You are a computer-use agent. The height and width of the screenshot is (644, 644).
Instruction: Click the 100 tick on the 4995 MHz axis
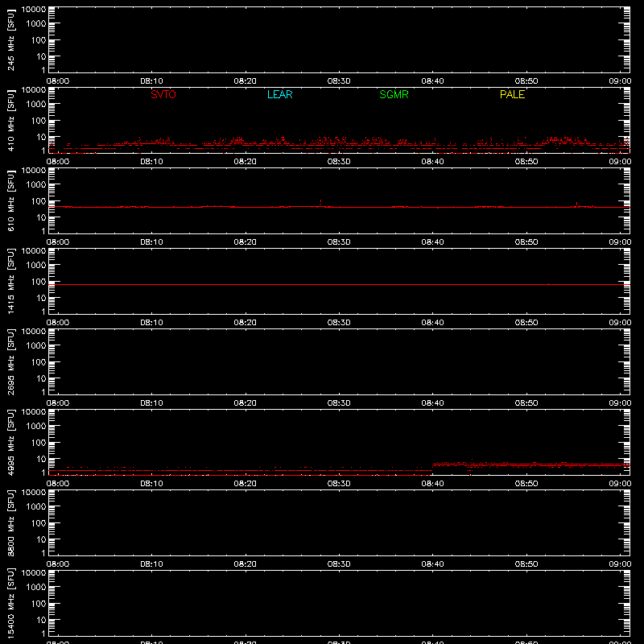point(39,443)
